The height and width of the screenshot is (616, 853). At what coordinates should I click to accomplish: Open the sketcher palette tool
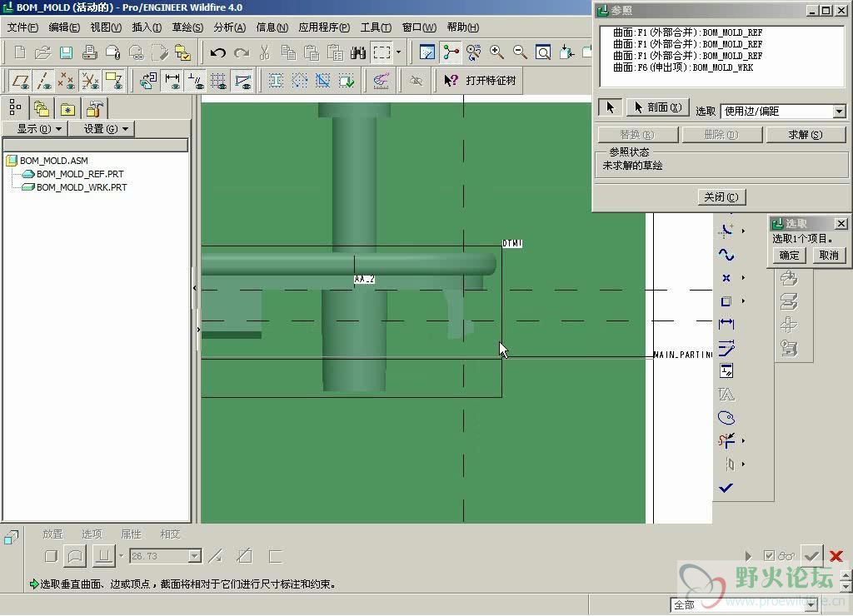[726, 418]
